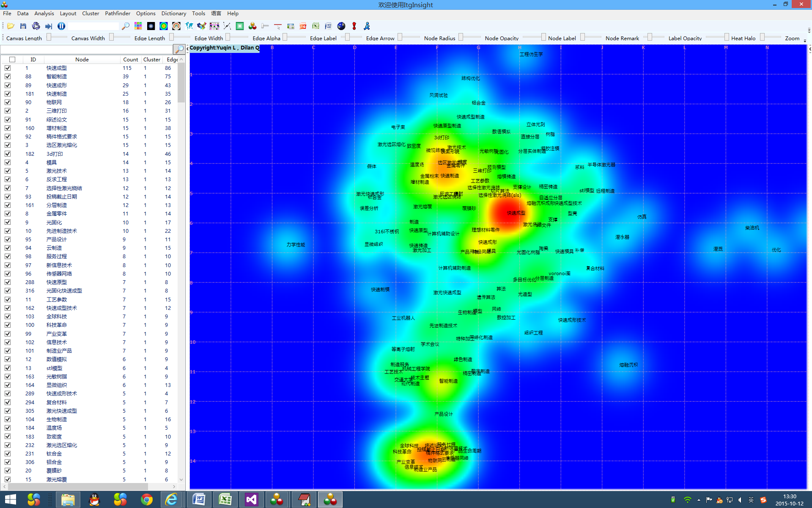Uncheck the checkbox for node 智能制造
Viewport: 812px width, 508px height.
pyautogui.click(x=8, y=77)
